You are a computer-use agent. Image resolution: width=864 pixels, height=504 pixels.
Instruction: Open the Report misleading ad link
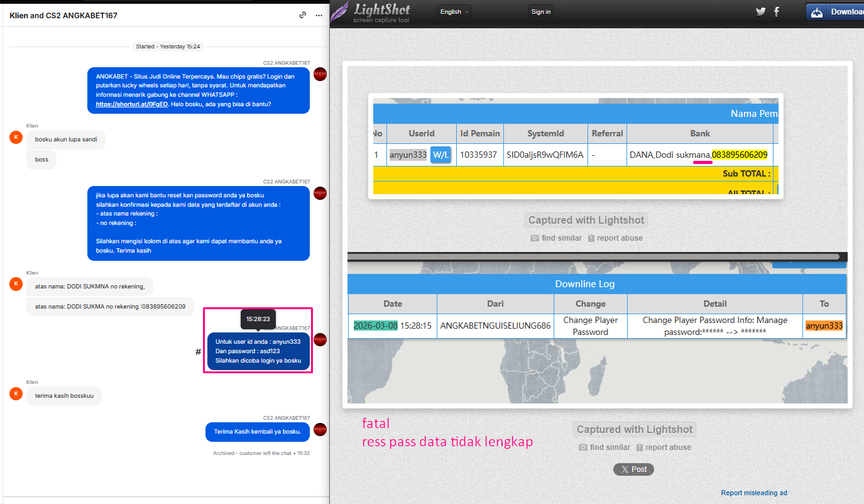[754, 493]
